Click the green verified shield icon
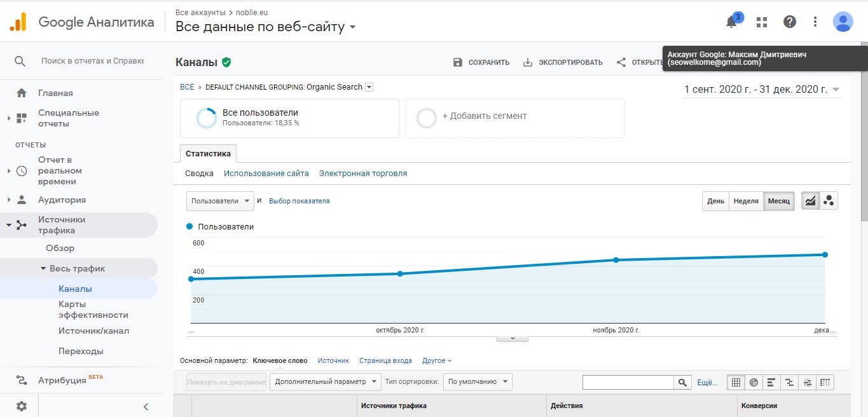The height and width of the screenshot is (417, 868). pos(226,62)
